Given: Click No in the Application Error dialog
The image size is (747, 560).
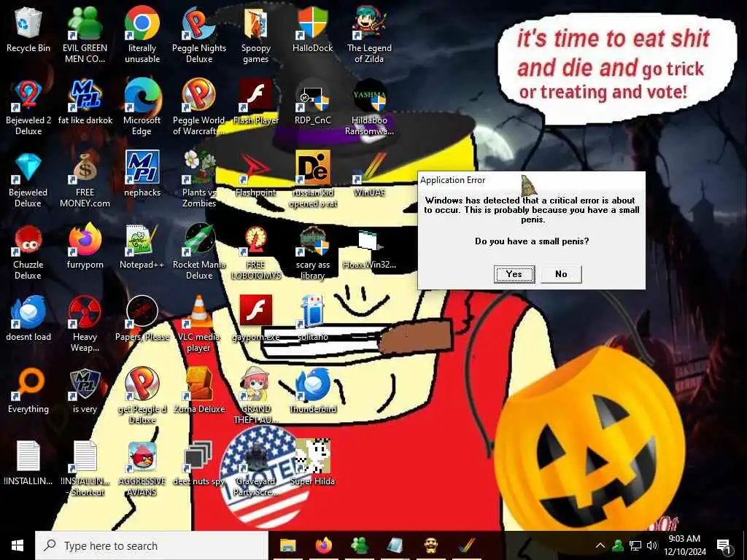Looking at the screenshot, I should point(561,274).
